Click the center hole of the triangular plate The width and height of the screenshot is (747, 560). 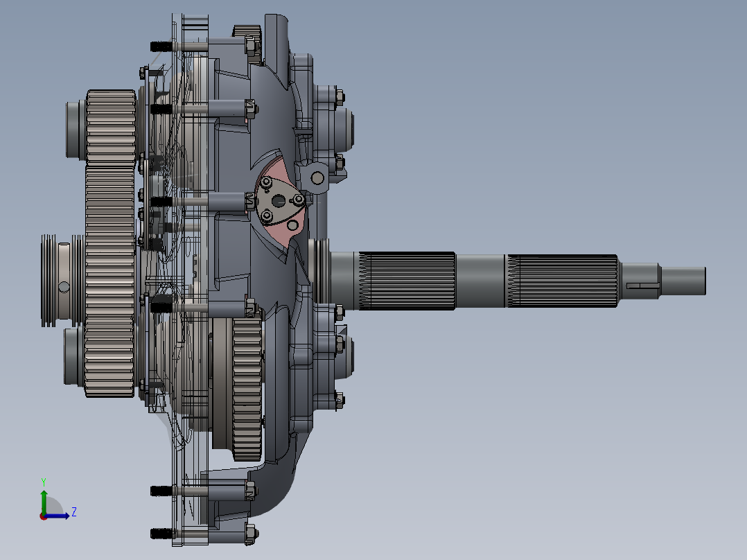(279, 202)
